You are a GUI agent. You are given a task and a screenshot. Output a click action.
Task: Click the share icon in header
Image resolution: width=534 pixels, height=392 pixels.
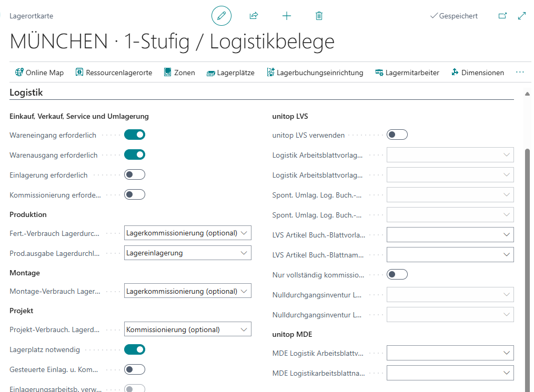click(254, 16)
